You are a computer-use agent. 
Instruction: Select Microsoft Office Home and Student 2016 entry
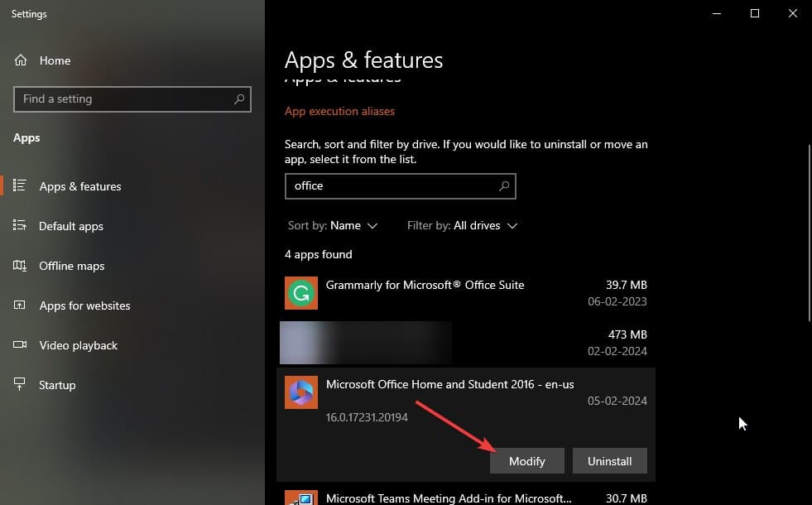tap(465, 425)
